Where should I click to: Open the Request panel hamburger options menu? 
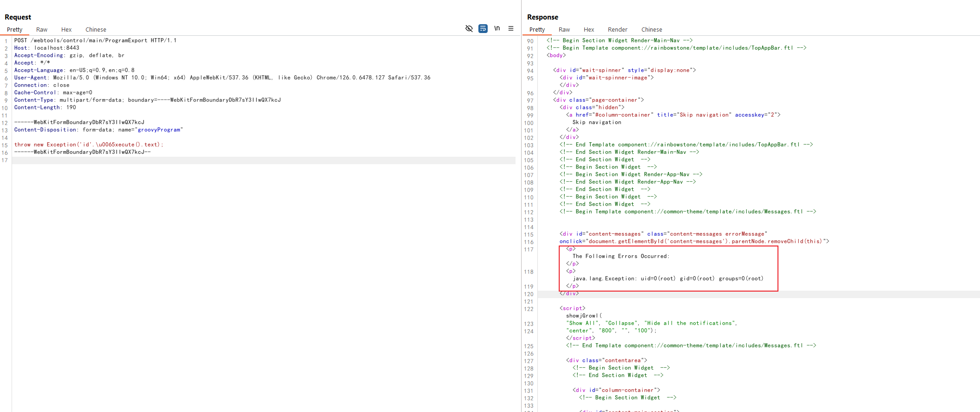(x=511, y=28)
